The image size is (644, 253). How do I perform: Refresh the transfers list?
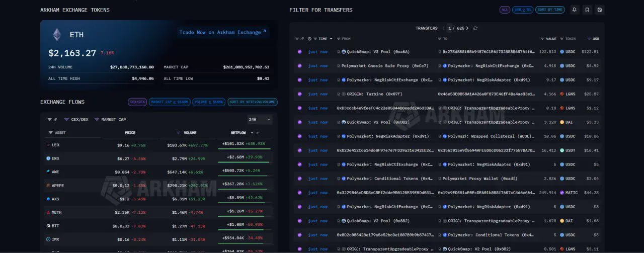pos(475,28)
